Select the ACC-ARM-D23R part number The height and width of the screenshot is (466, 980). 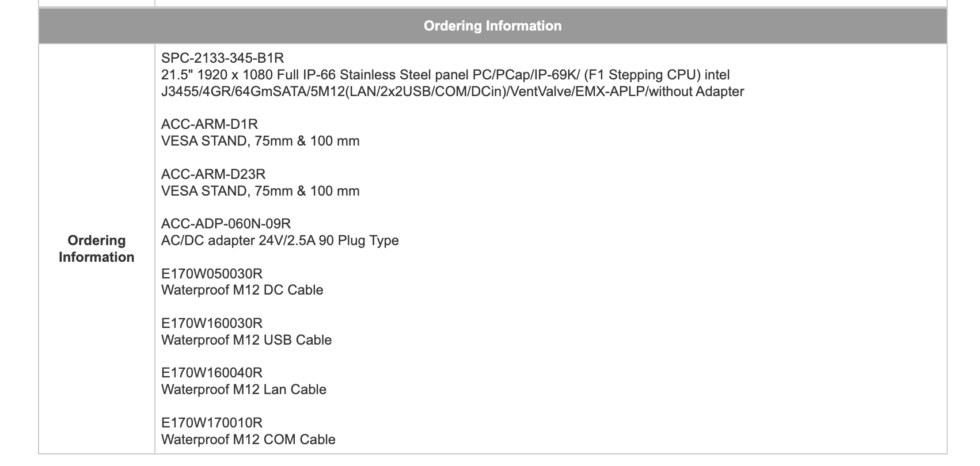tap(214, 174)
